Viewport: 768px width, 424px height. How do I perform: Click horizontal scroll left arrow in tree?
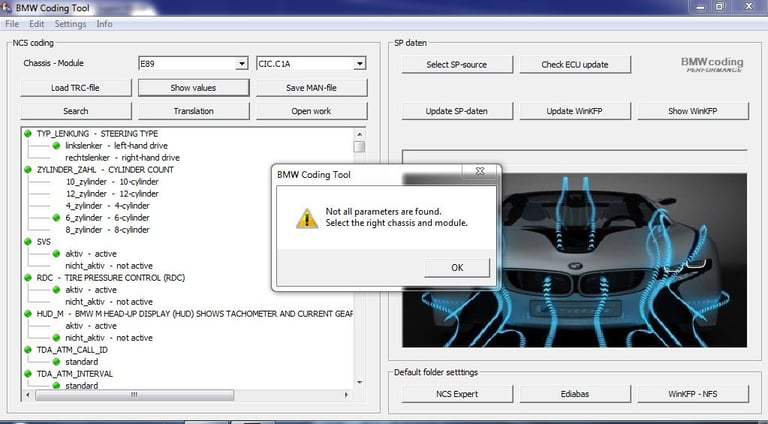28,395
